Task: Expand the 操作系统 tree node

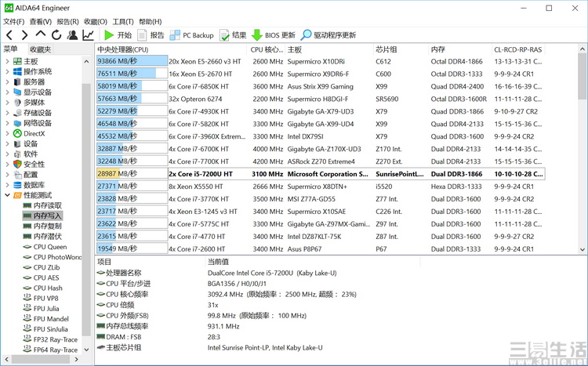Action: 8,71
